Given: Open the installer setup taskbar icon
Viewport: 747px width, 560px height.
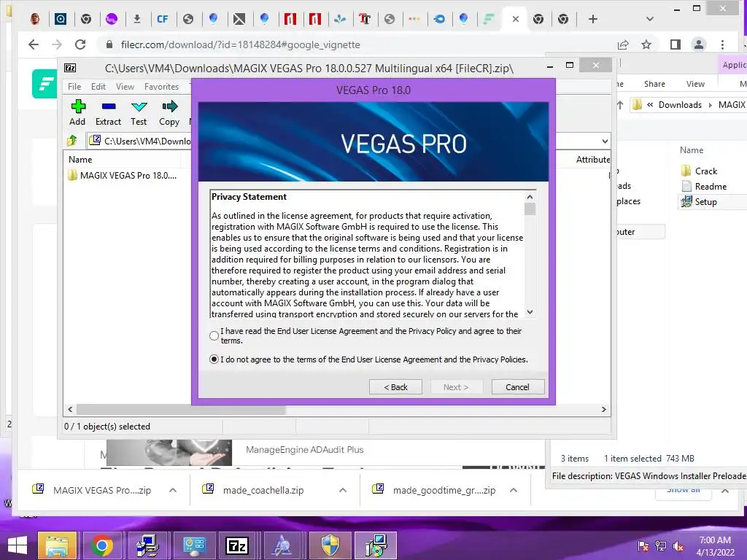Looking at the screenshot, I should (x=376, y=545).
